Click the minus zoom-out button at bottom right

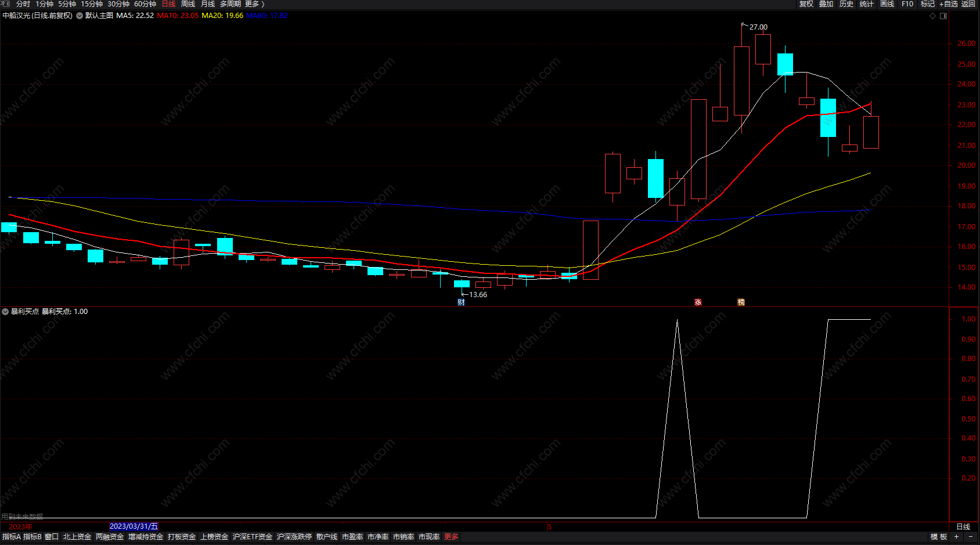(971, 537)
